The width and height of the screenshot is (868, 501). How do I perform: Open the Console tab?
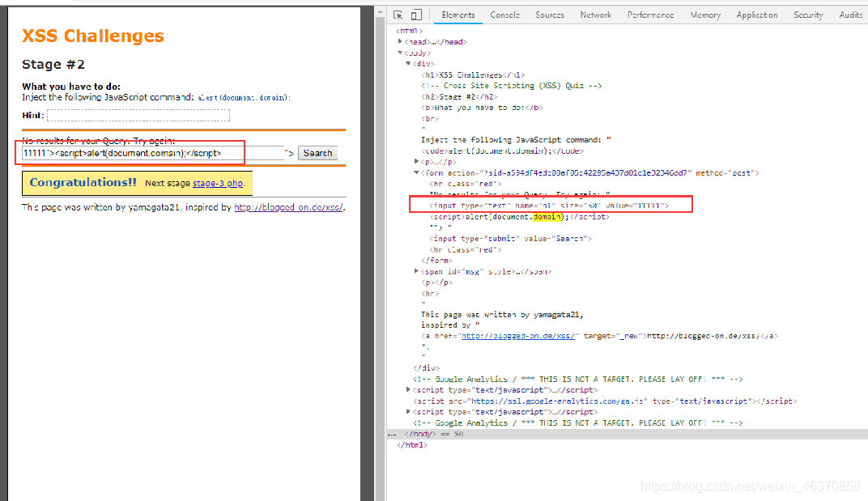coord(505,15)
